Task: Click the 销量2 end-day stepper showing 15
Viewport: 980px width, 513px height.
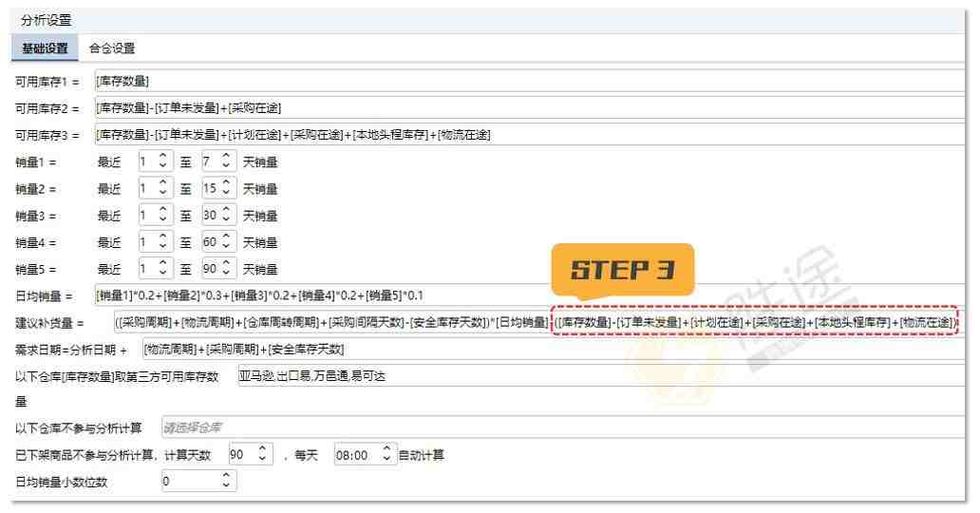Action: (x=217, y=189)
